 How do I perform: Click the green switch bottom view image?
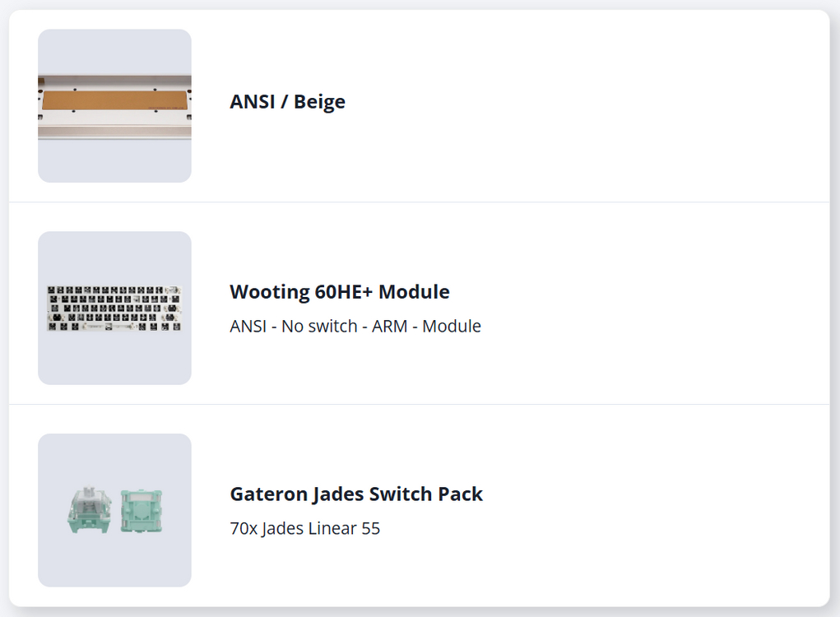(x=142, y=510)
